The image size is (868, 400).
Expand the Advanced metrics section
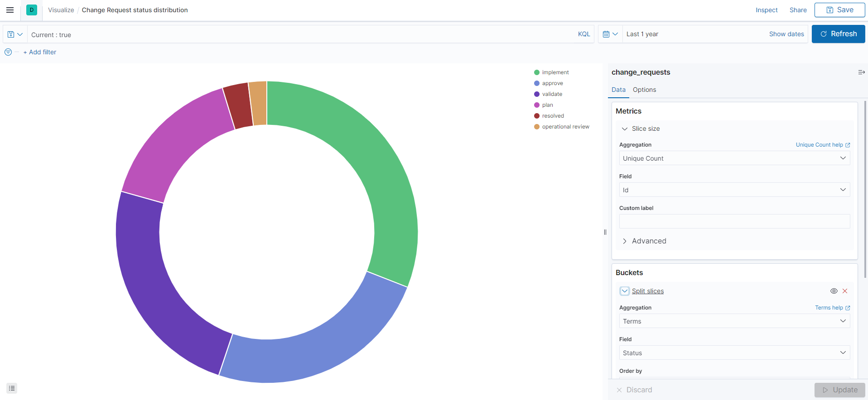click(x=648, y=241)
